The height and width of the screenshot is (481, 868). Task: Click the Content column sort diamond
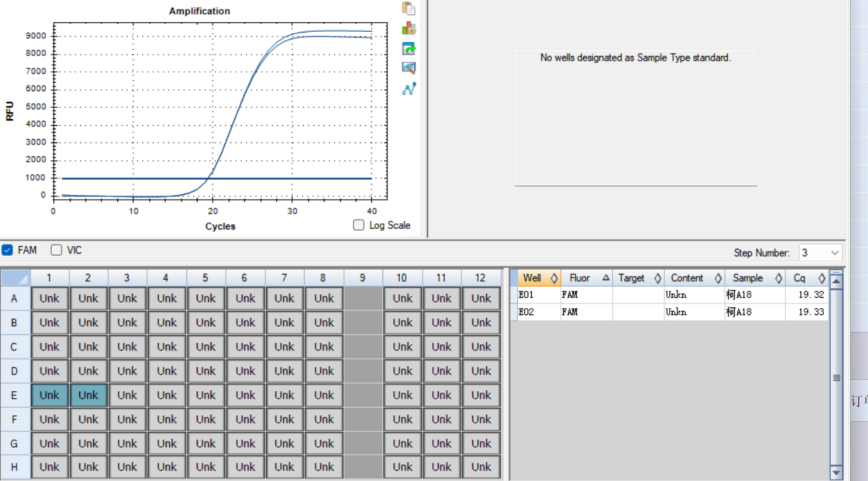click(718, 278)
